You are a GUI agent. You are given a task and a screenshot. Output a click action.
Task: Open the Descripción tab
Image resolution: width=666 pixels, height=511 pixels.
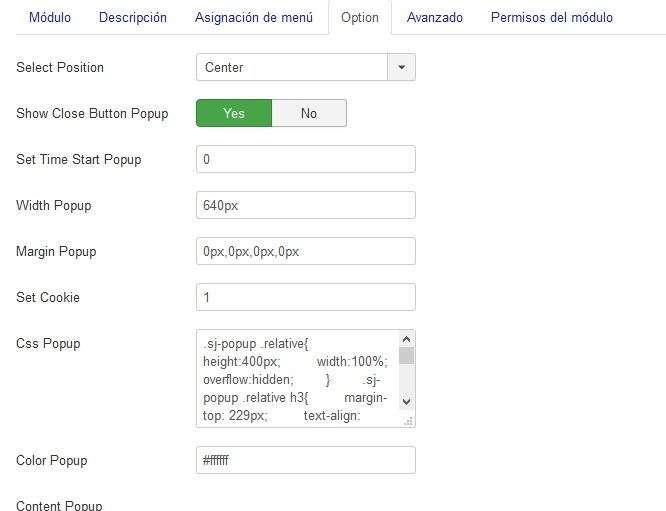133,17
